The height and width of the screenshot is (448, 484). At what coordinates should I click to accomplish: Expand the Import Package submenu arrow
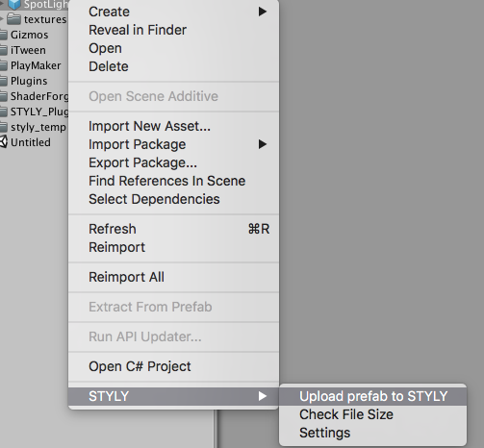pos(263,144)
